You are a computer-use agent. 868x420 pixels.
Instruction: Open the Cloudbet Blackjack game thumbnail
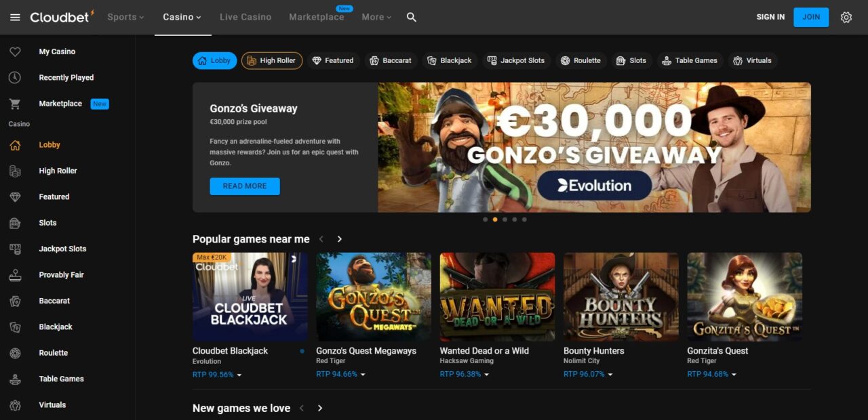tap(250, 297)
